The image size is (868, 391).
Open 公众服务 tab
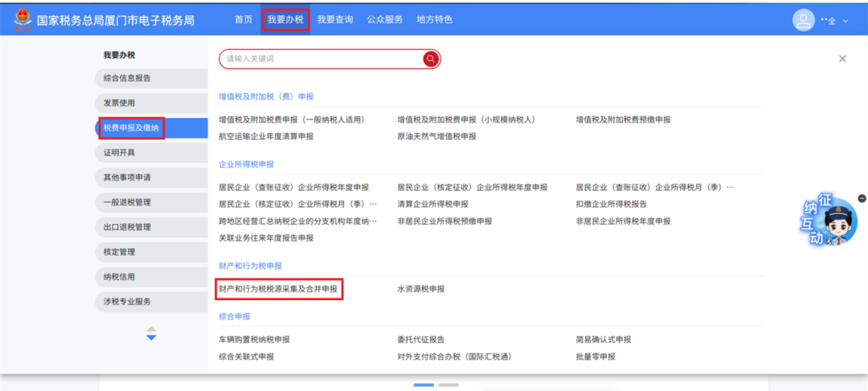pyautogui.click(x=385, y=20)
